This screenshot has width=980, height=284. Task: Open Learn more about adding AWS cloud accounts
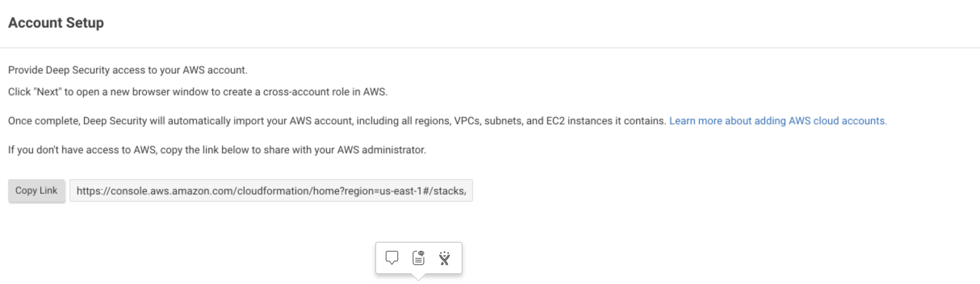point(778,121)
